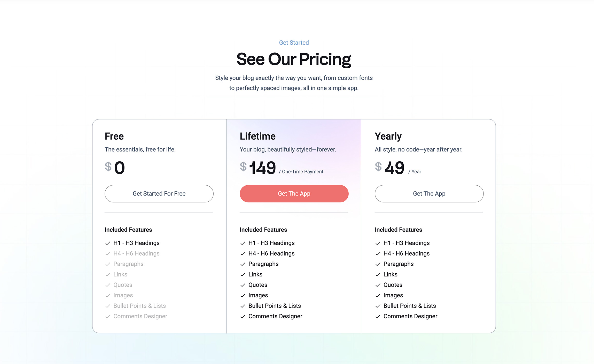Click the blue Get Started link text
The height and width of the screenshot is (364, 594).
click(x=294, y=43)
